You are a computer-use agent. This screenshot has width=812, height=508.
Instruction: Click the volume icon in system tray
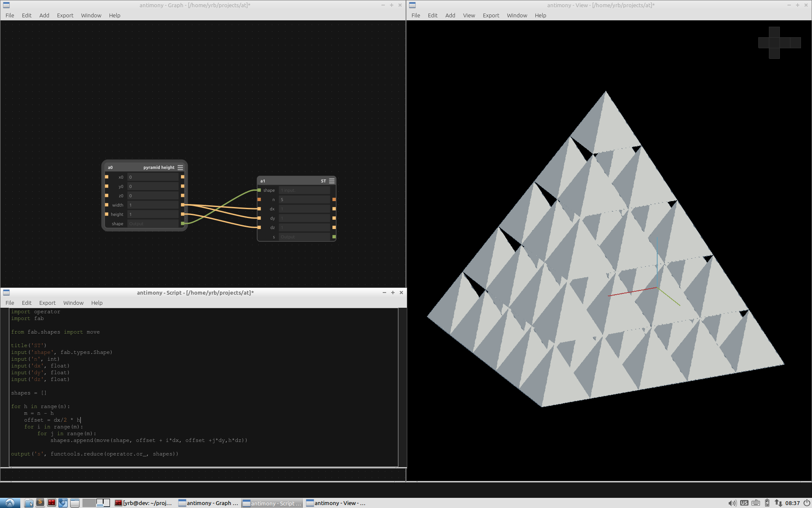tap(732, 503)
